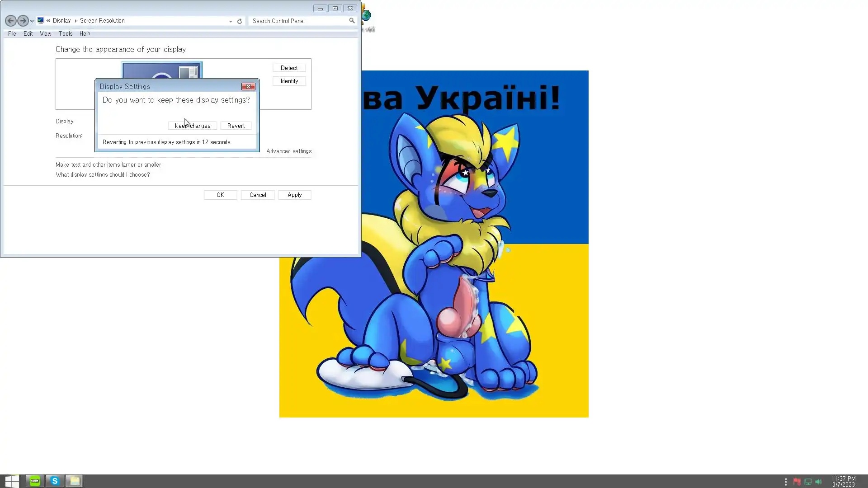Open Advanced settings link
The height and width of the screenshot is (488, 868).
289,151
